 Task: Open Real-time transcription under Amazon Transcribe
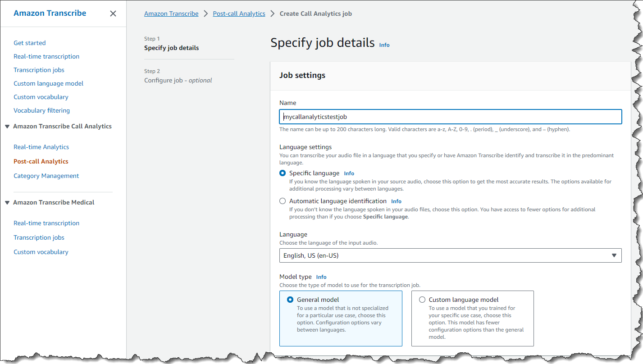point(46,56)
